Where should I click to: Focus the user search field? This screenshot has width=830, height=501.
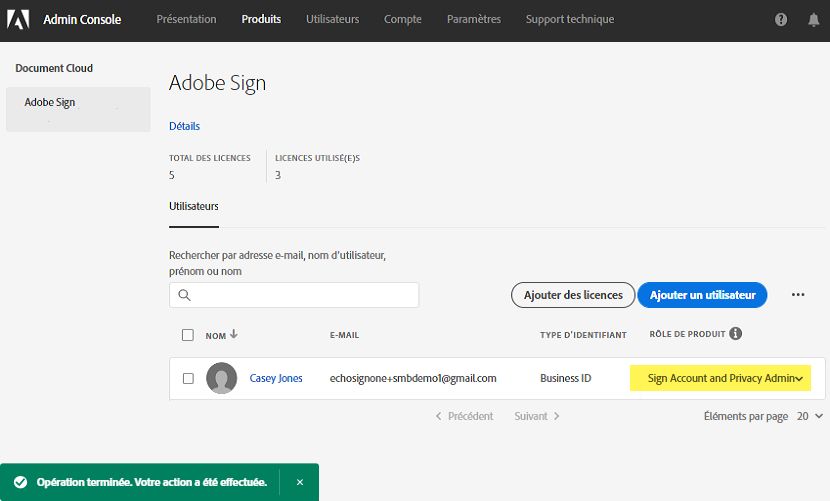[300, 295]
